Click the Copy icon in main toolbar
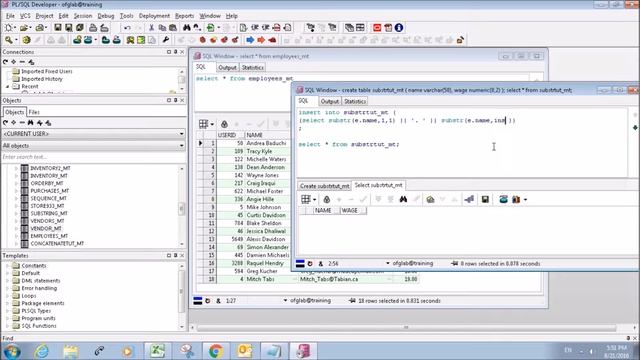Image resolution: width=640 pixels, height=360 pixels. coord(162,28)
